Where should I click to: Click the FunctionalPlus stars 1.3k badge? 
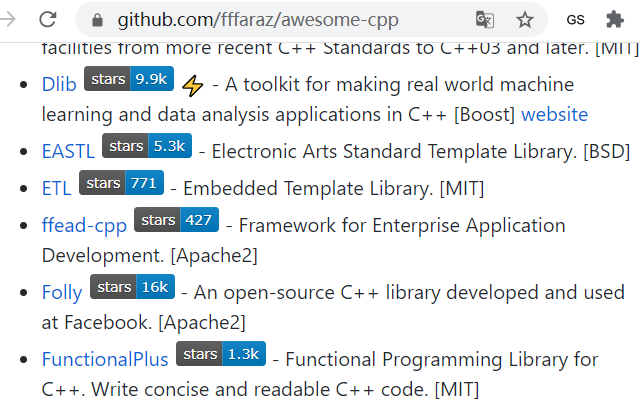(x=221, y=353)
